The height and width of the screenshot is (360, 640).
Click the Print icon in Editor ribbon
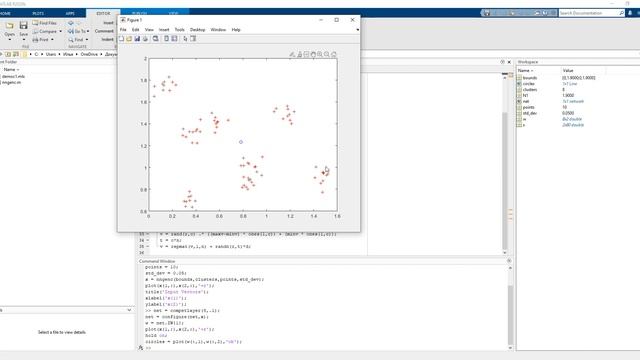point(36,40)
